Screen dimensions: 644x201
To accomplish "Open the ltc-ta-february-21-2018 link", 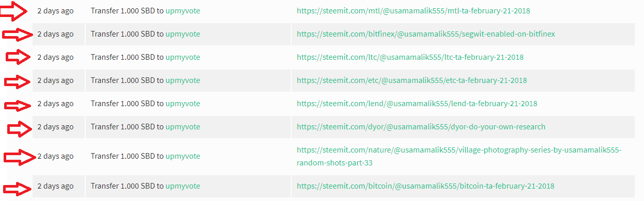I will (410, 57).
